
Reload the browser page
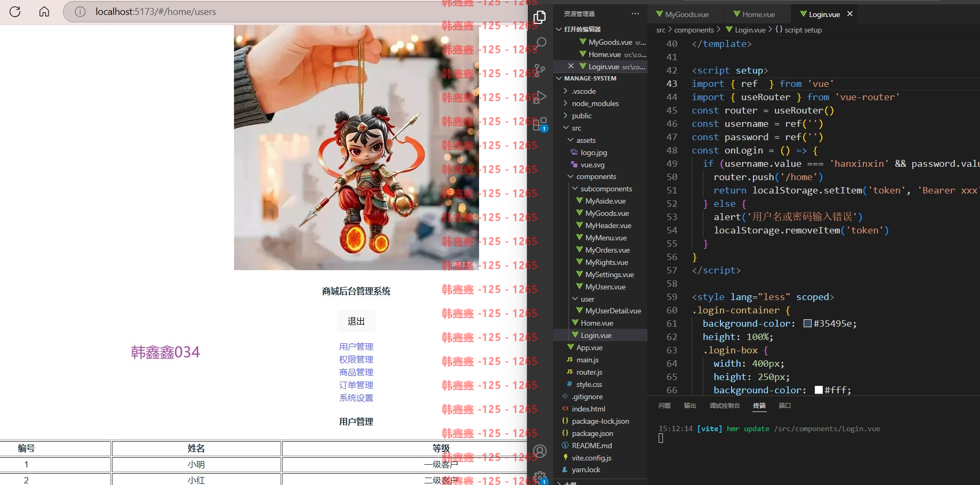(x=15, y=11)
